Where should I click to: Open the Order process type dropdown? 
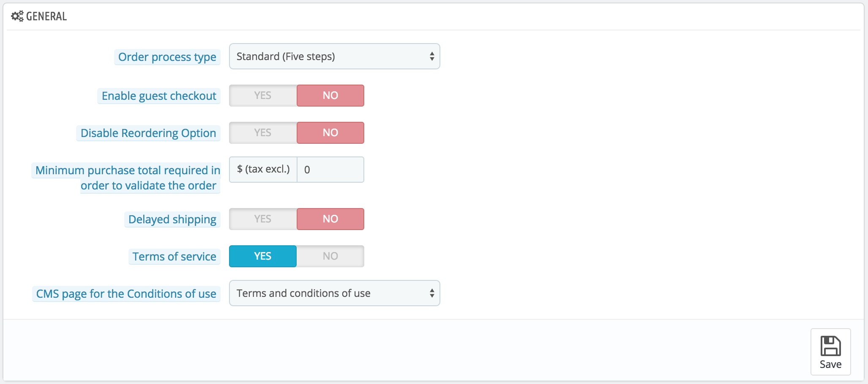(x=334, y=56)
